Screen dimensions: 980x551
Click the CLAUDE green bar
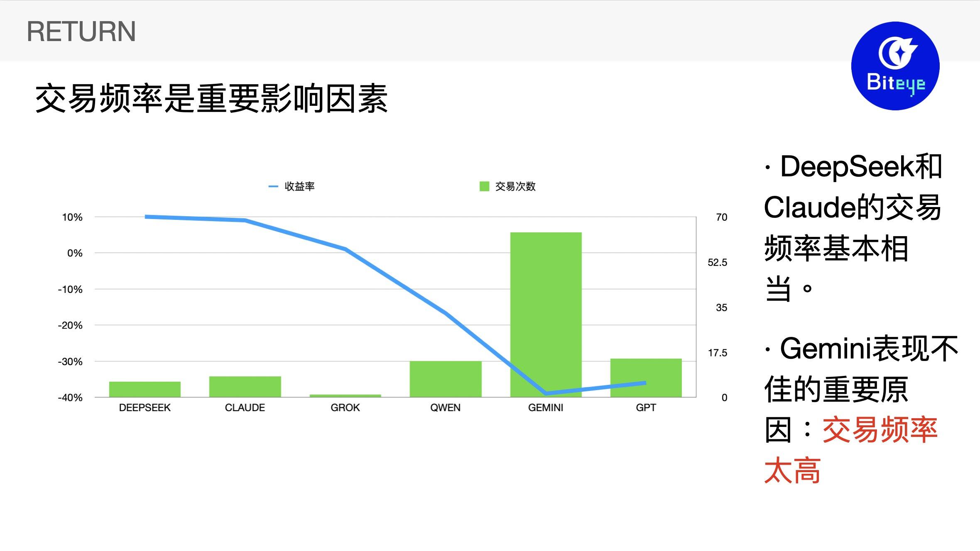(245, 386)
